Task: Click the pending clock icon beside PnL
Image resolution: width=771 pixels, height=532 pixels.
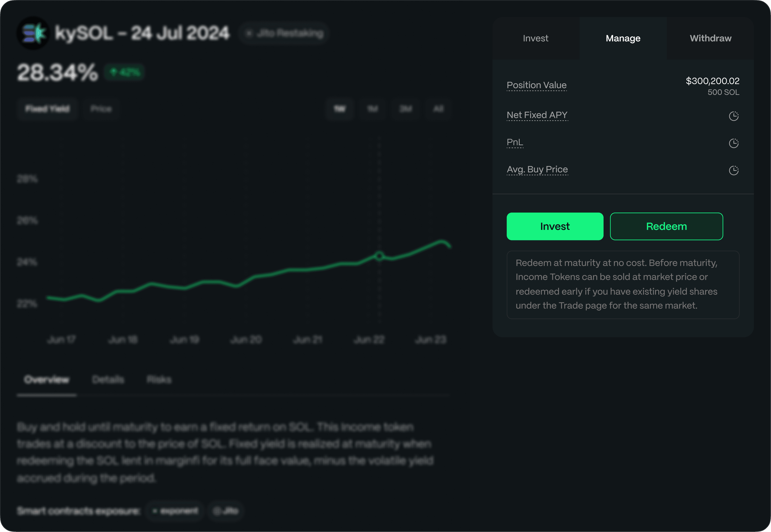Action: pos(733,143)
